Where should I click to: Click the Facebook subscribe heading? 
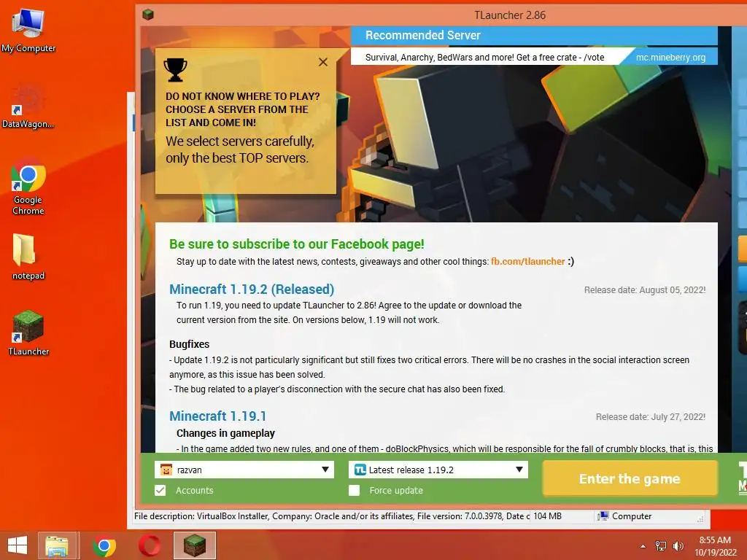[296, 244]
